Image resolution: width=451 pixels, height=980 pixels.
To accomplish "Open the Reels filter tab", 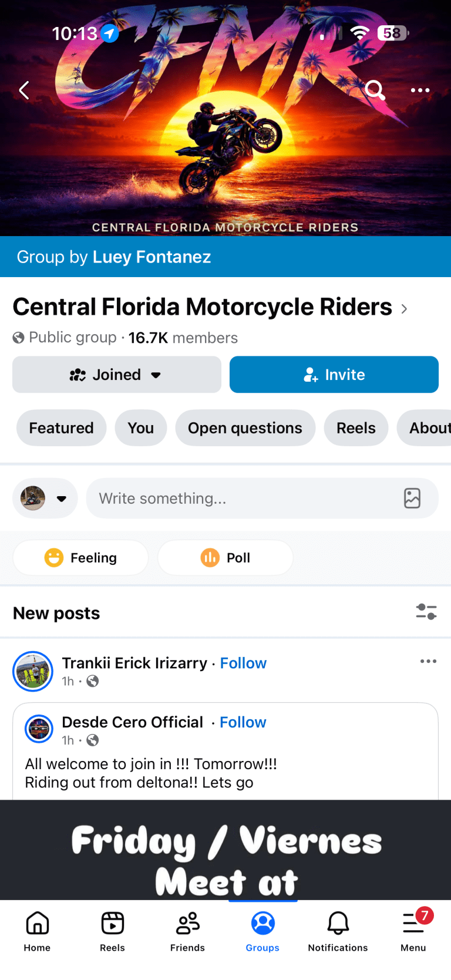I will 356,428.
